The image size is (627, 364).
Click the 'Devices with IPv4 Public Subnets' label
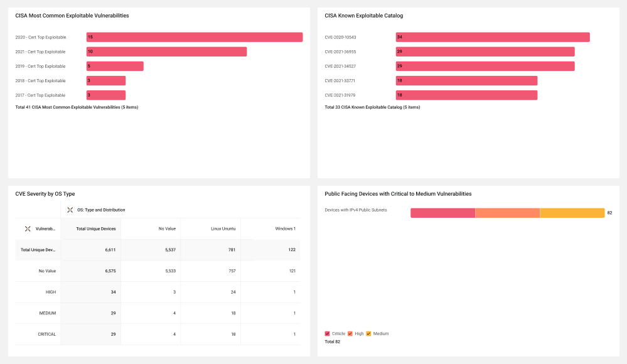pos(356,210)
